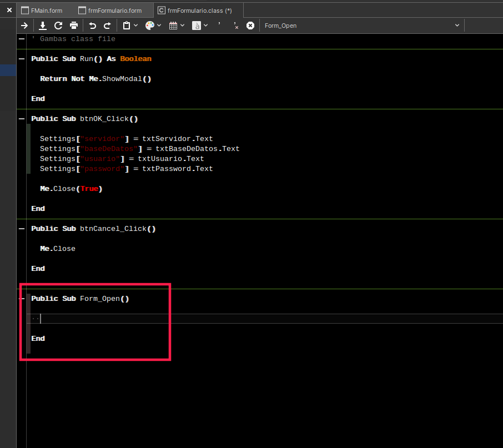Image resolution: width=503 pixels, height=448 pixels.
Task: Click the right arrow icon in toolbar
Action: point(24,26)
